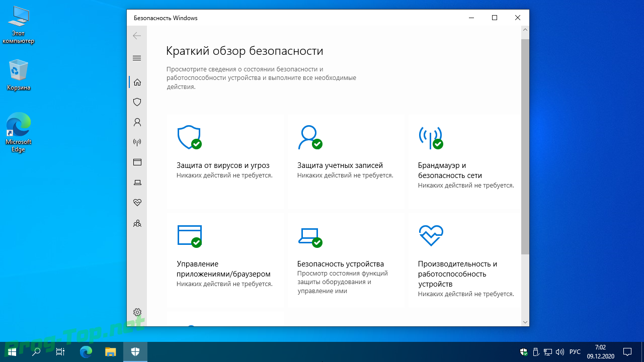Screen dimensions: 644x362
Task: Click the volume speaker tray icon
Action: [x=560, y=352]
